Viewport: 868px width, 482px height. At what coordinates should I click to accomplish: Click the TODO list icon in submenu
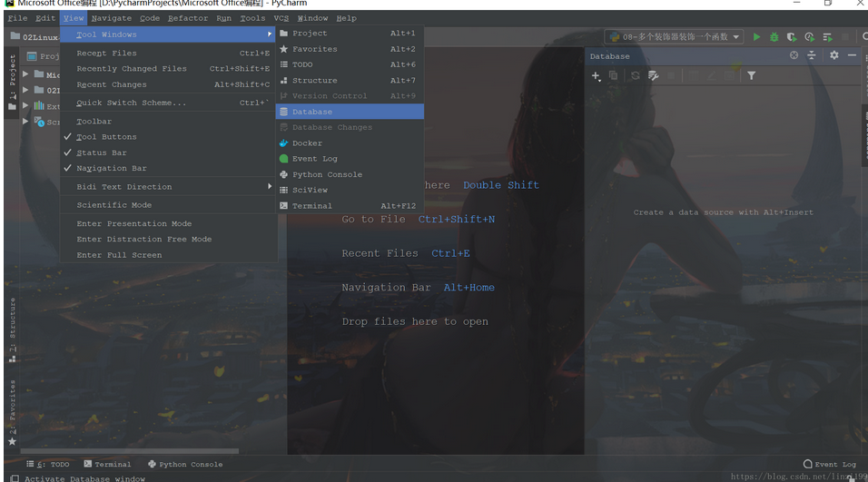284,64
